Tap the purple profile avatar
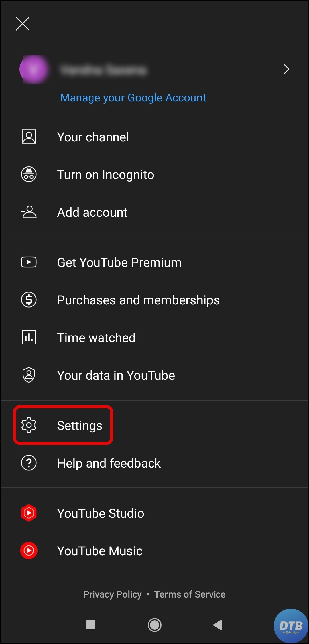Image resolution: width=309 pixels, height=644 pixels. pos(34,69)
